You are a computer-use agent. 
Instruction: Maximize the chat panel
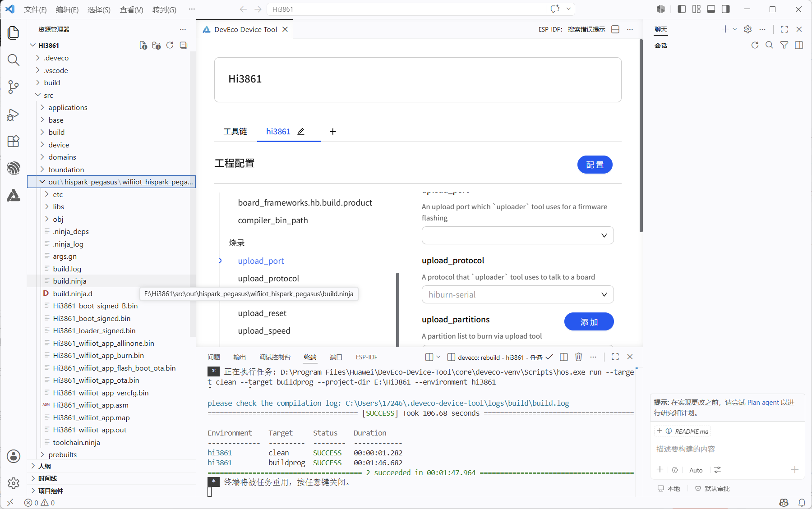pyautogui.click(x=784, y=29)
